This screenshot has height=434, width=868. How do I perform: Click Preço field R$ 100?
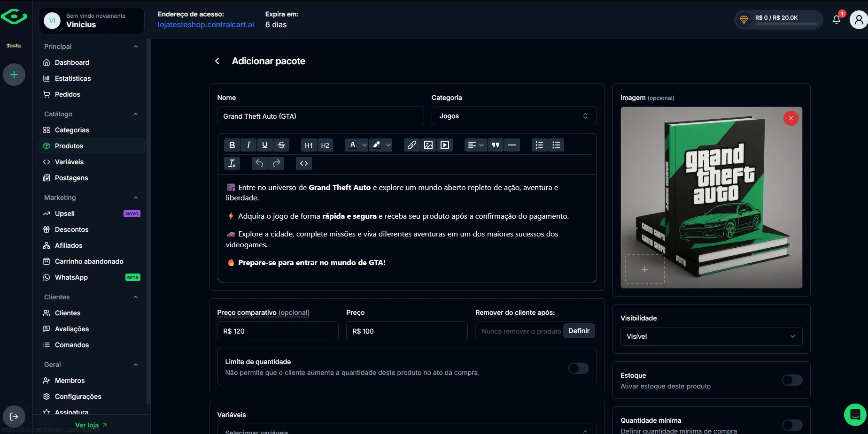(407, 331)
